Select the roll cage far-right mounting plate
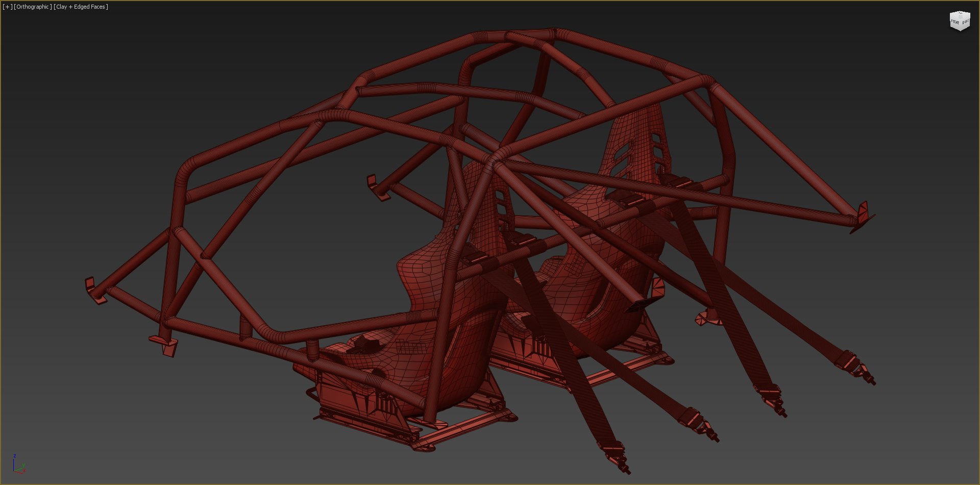The height and width of the screenshot is (485, 980). [863, 217]
